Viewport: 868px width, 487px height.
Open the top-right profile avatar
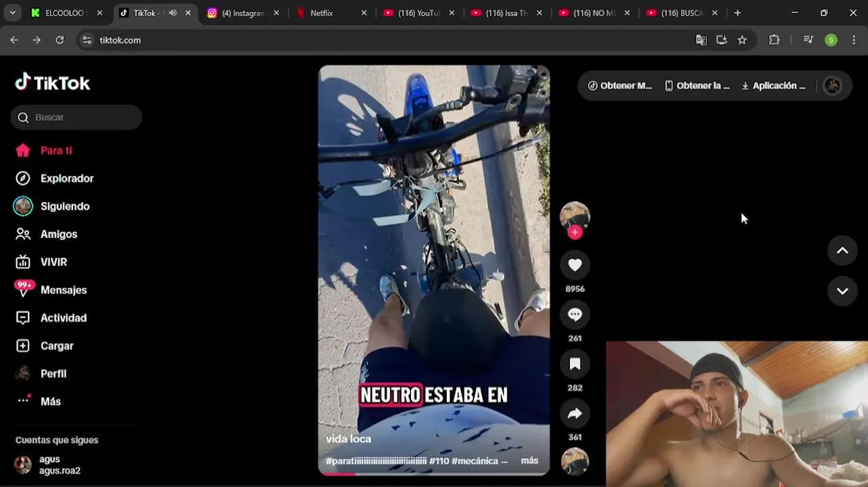pyautogui.click(x=833, y=85)
